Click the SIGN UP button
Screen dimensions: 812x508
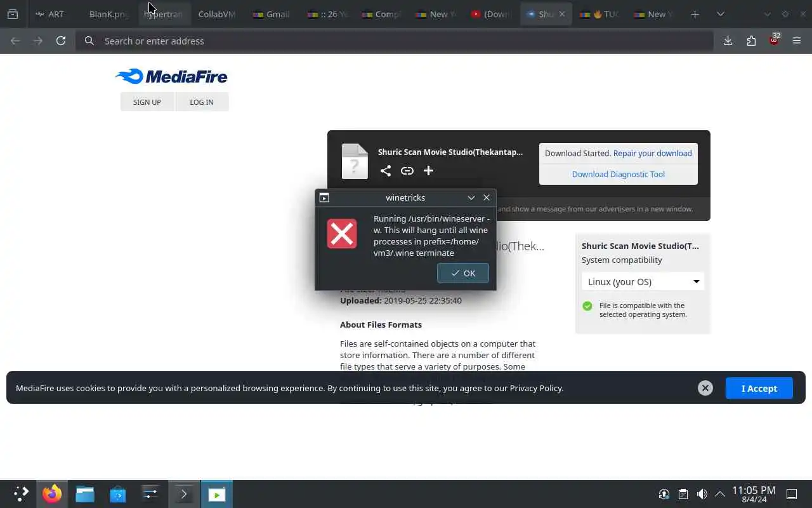point(147,102)
